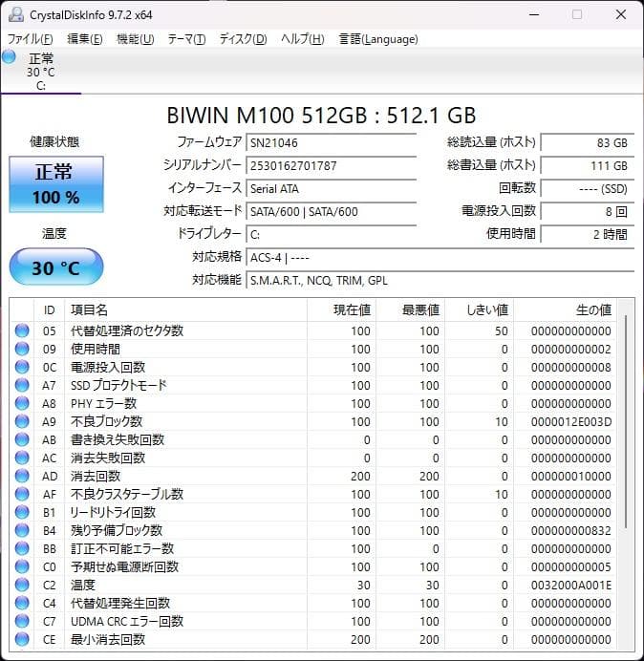
Task: Open the テーマ(T) menu
Action: tap(187, 39)
